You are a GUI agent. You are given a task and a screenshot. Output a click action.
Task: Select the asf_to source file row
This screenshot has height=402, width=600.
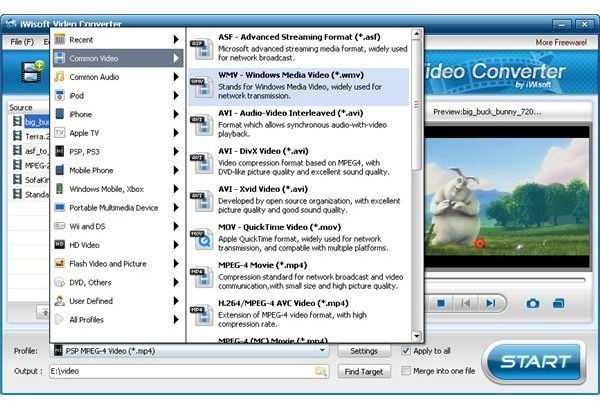[x=31, y=151]
